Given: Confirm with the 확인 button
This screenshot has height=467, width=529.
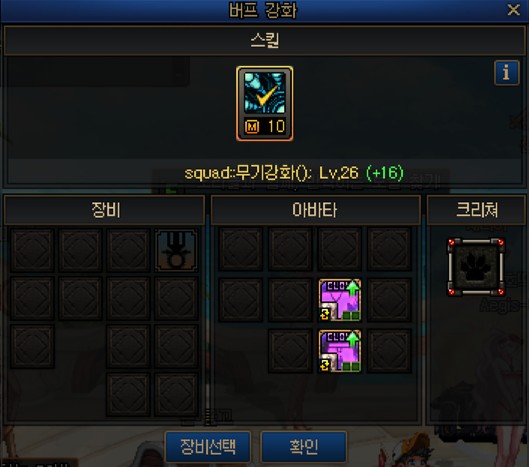Looking at the screenshot, I should pyautogui.click(x=304, y=446).
